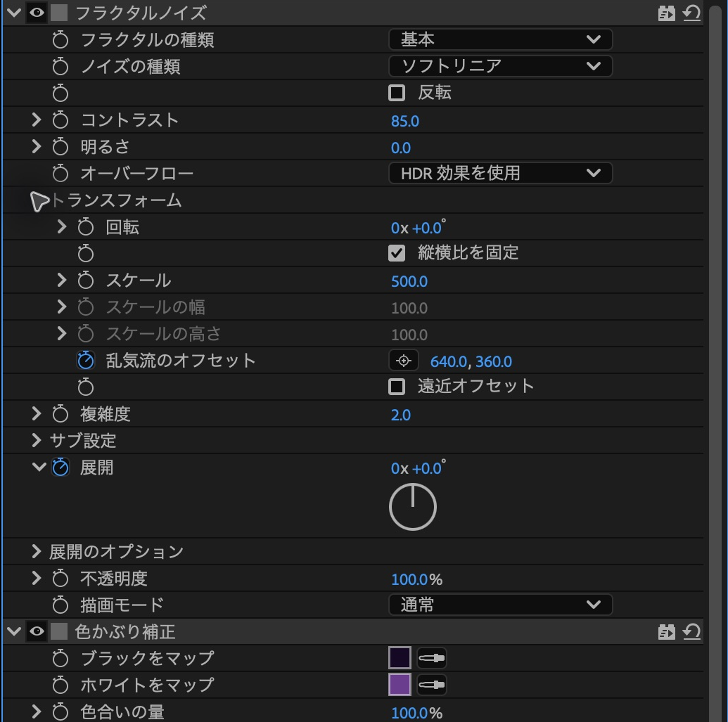Enable 遠近オフセット checkbox

click(x=397, y=387)
